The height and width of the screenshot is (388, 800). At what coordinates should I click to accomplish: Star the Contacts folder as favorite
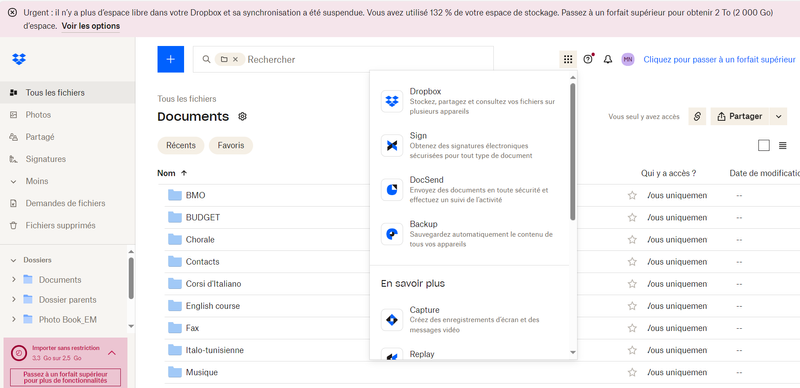click(x=632, y=261)
